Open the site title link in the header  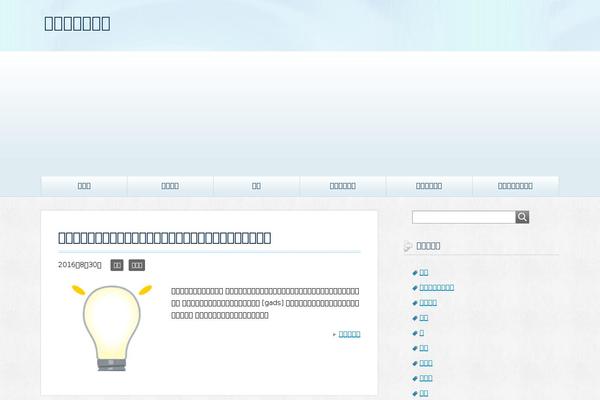click(x=77, y=23)
